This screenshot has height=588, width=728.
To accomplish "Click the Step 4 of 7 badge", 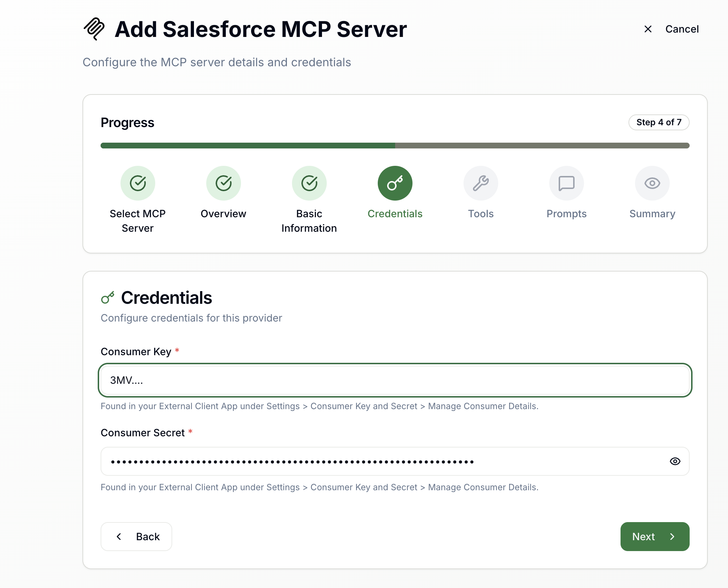I will [x=659, y=122].
